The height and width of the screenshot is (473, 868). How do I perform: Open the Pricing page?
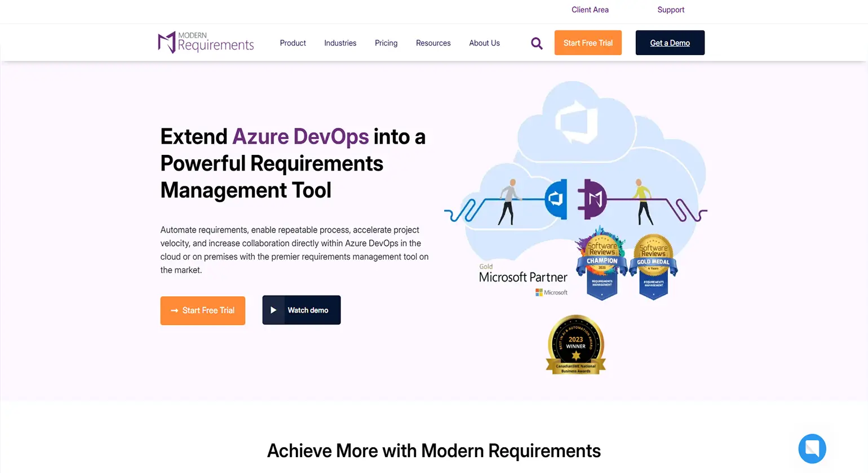[x=386, y=43]
